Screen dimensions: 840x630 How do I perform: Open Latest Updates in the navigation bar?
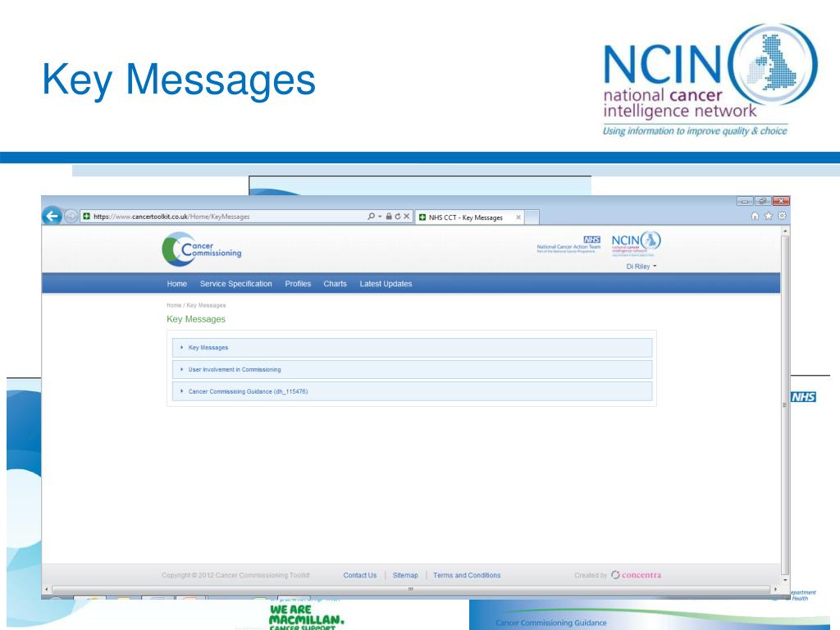tap(386, 284)
